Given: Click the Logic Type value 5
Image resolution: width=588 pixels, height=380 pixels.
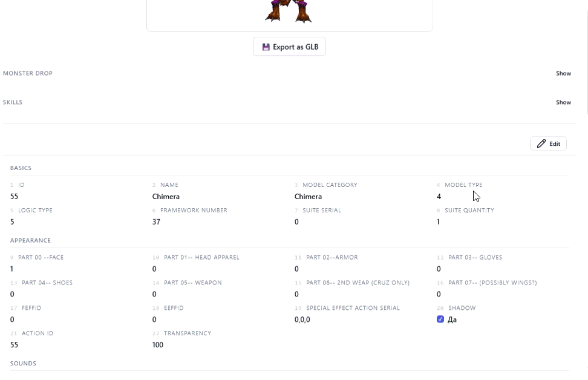Looking at the screenshot, I should click(12, 222).
